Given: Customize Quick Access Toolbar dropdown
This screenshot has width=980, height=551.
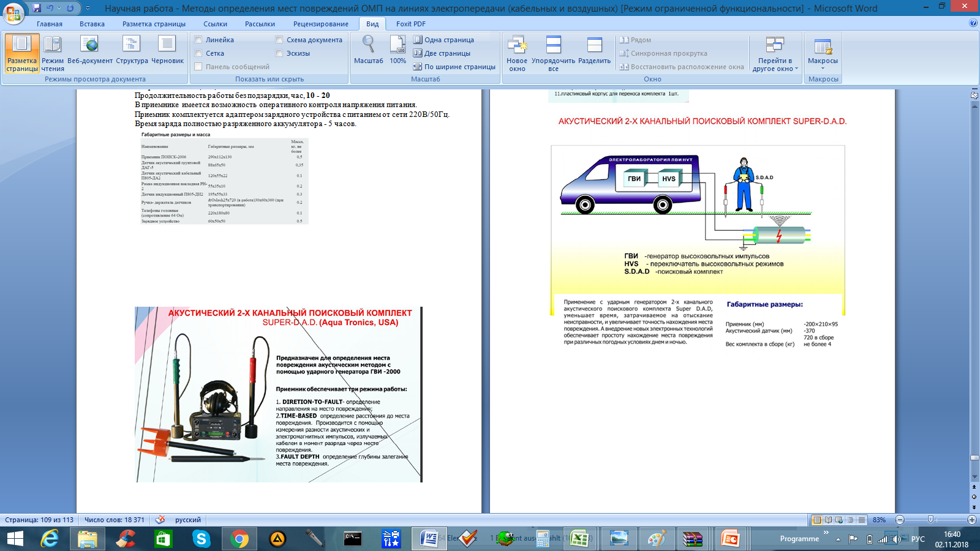Looking at the screenshot, I should 88,8.
